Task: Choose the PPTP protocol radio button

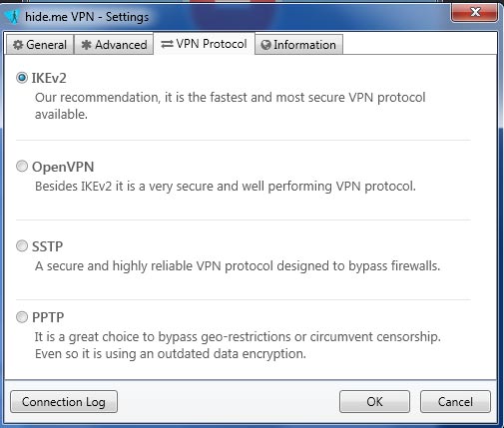Action: [22, 317]
